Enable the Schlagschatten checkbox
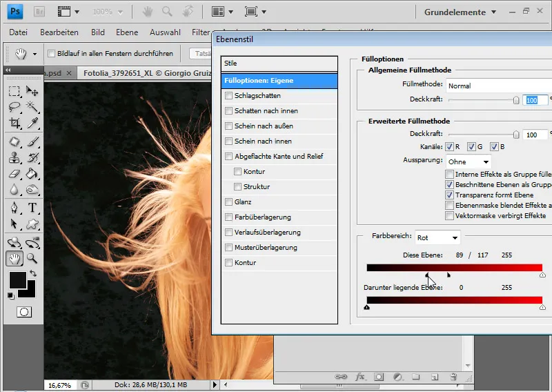Viewport: 552px width, 392px height. point(229,96)
